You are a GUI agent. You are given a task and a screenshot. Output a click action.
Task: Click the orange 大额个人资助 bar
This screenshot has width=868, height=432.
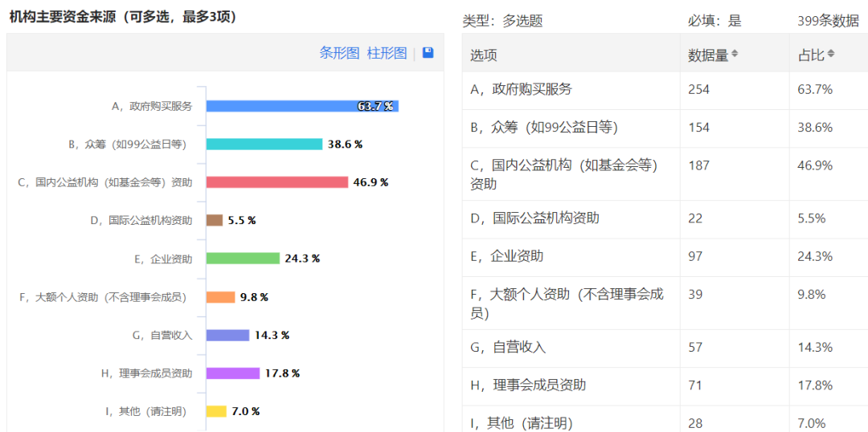[x=220, y=297]
